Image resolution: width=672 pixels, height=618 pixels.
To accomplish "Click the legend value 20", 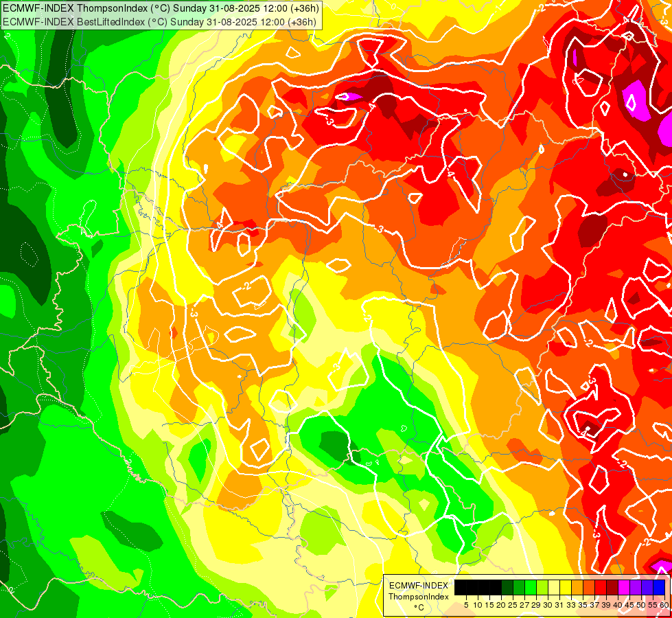I will pos(502,605).
